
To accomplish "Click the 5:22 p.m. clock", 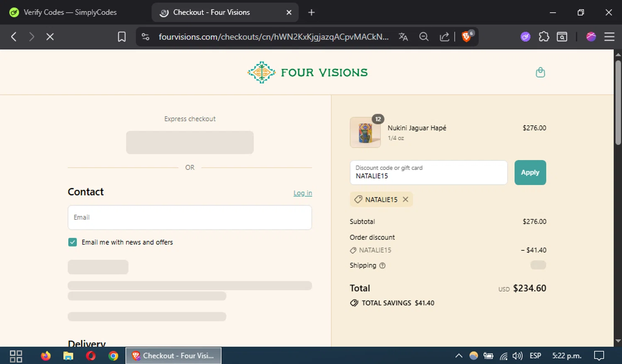I will (x=567, y=356).
